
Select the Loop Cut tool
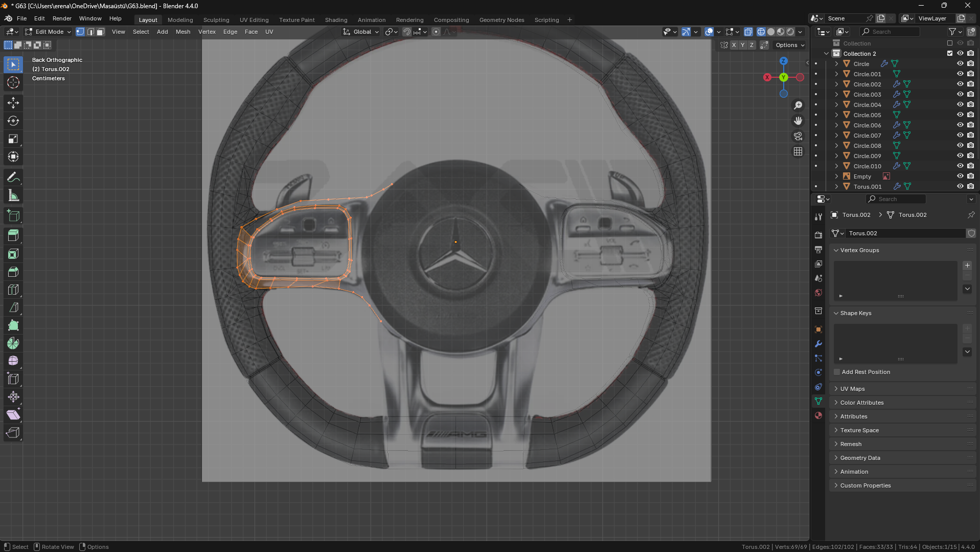[13, 290]
